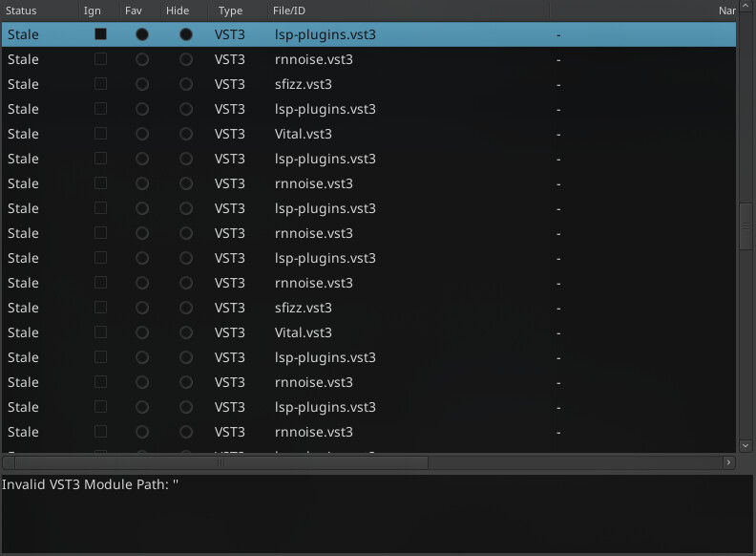The width and height of the screenshot is (756, 556).
Task: Uncheck Ignore on the highlighted lsp-plugins row
Action: [x=100, y=34]
